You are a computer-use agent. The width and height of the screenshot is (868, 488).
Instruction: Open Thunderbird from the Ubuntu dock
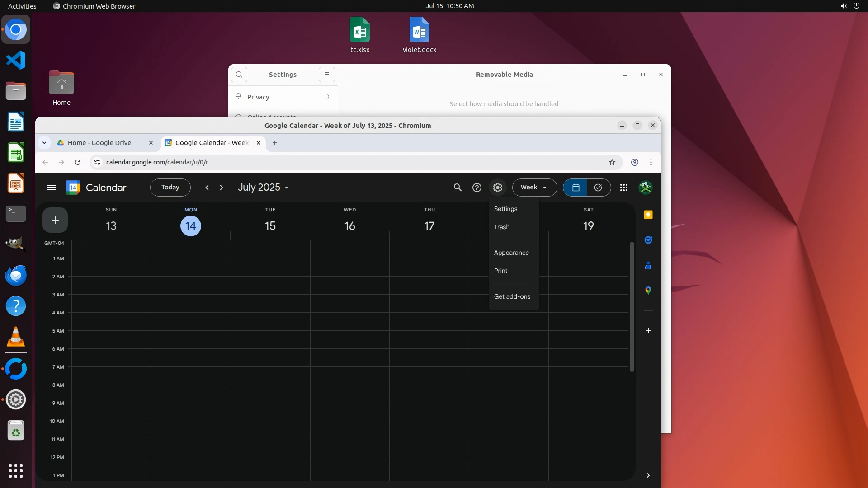(x=16, y=276)
